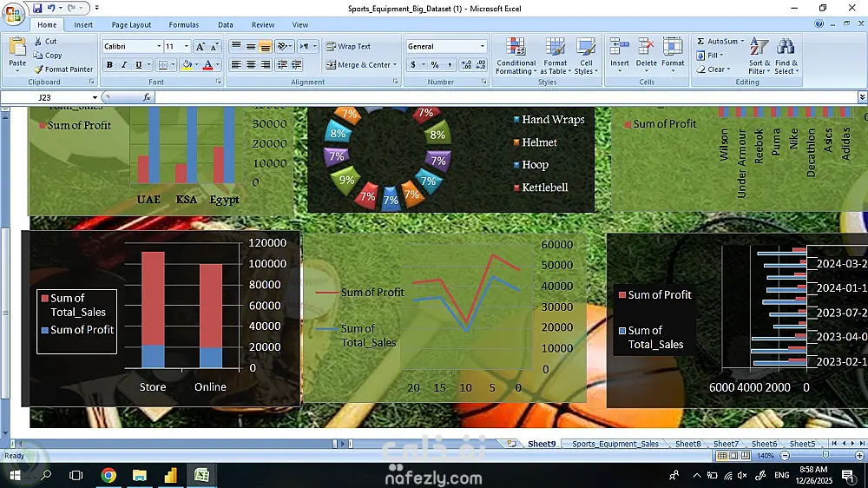Screen dimensions: 868x488
Task: Increase decimal places
Action: coord(467,65)
